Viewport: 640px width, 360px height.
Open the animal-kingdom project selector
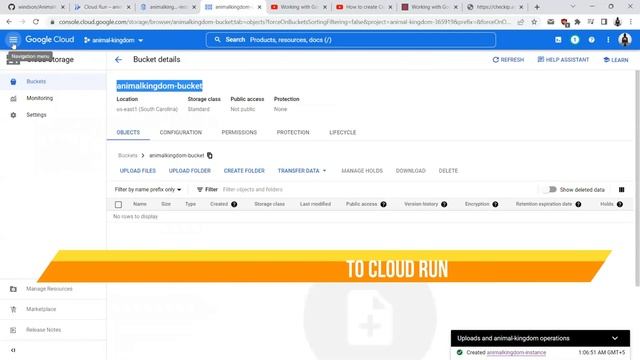pos(113,40)
